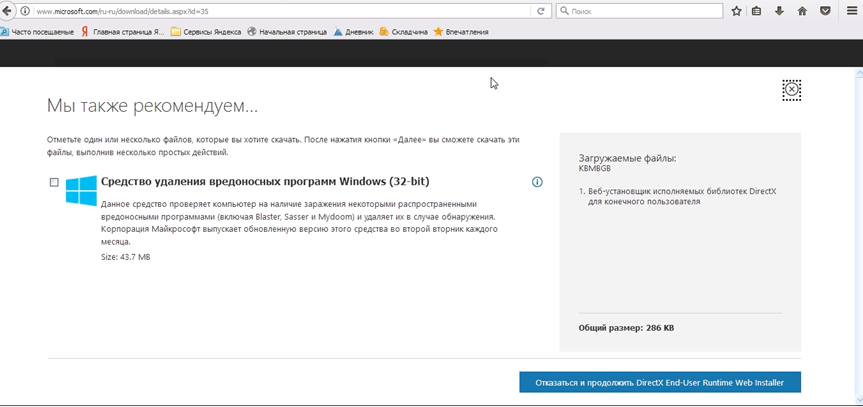Click into the 'Поиск' search field
This screenshot has height=407, width=863.
tap(640, 11)
